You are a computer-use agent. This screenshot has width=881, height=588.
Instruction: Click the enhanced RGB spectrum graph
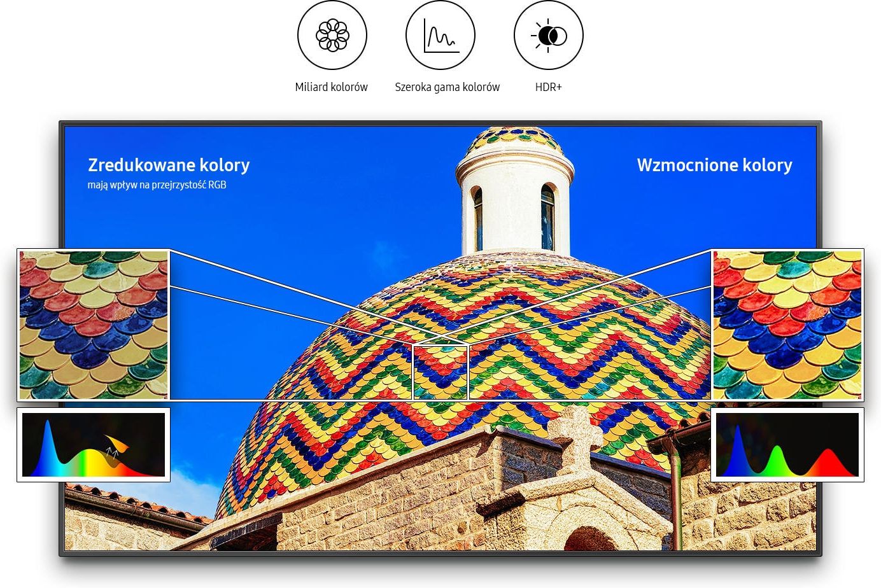click(x=787, y=445)
